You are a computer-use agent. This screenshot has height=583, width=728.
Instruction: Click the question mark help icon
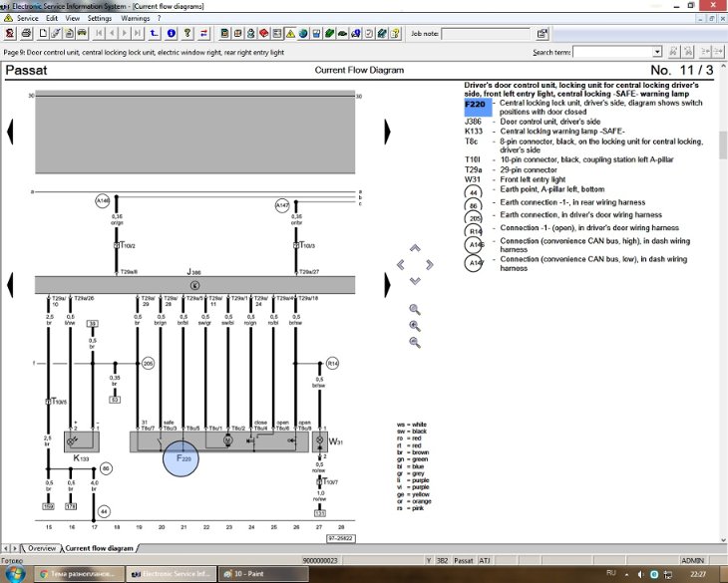187,34
